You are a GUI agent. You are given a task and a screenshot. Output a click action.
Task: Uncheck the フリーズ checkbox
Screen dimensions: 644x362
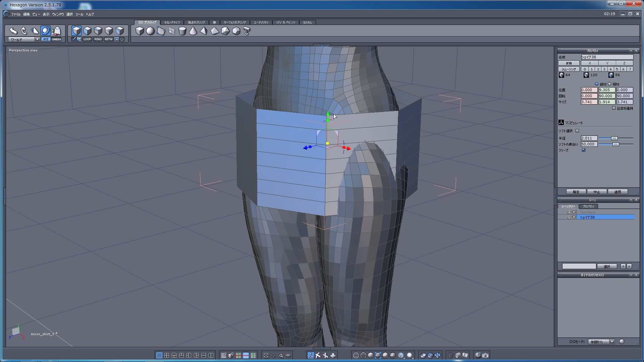click(x=584, y=150)
